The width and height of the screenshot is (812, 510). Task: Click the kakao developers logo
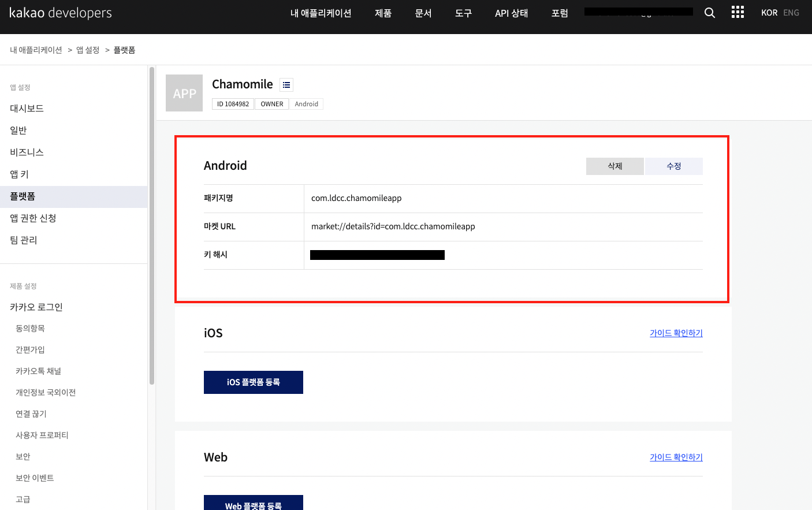(x=61, y=13)
